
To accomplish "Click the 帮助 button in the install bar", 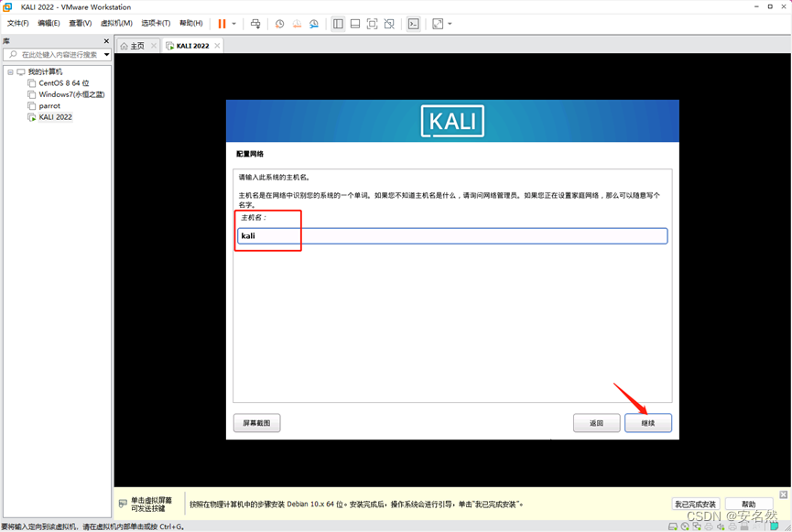I will pyautogui.click(x=749, y=505).
